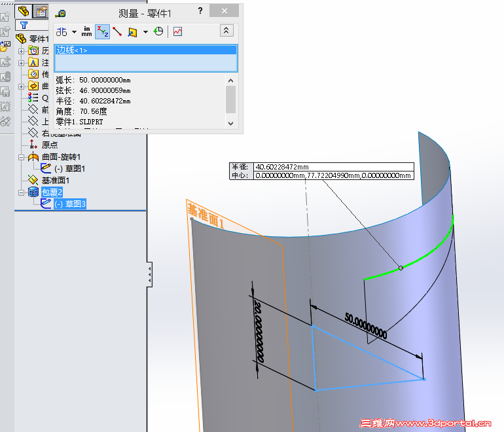Click the 基准面1 plane label in viewport
Screen dimensions: 504x432
coord(206,216)
